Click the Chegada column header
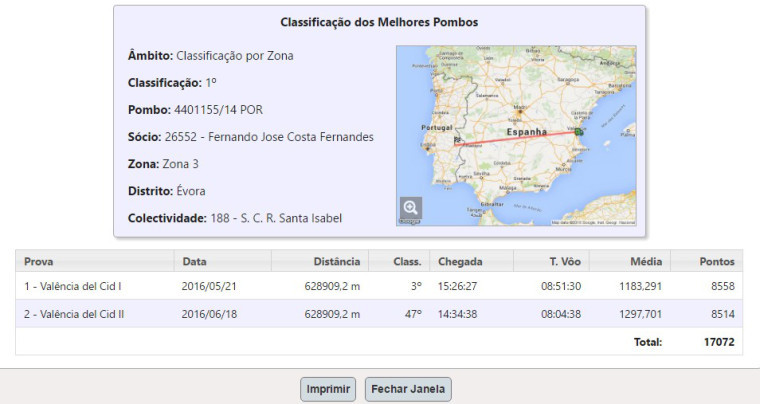The height and width of the screenshot is (404, 760). [x=460, y=262]
